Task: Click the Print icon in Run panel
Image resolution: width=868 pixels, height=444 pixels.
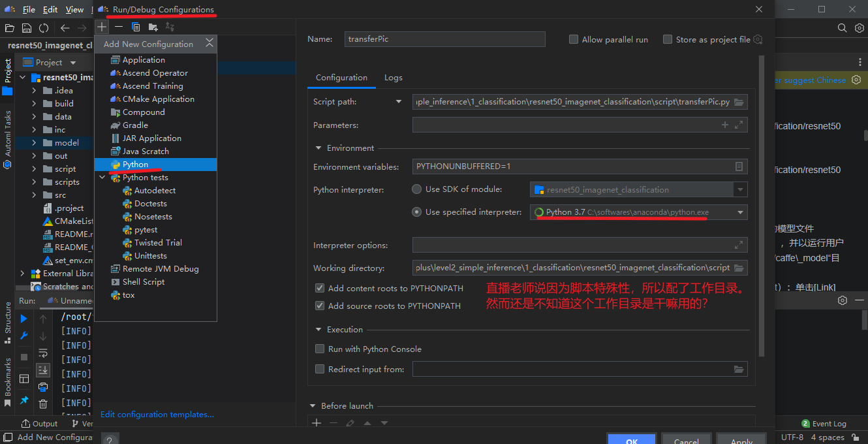Action: (x=43, y=387)
